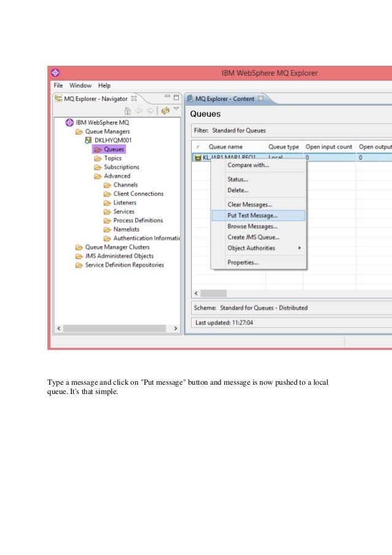This screenshot has width=392, height=555.
Task: Close the Navigator view tab
Action: click(x=134, y=98)
